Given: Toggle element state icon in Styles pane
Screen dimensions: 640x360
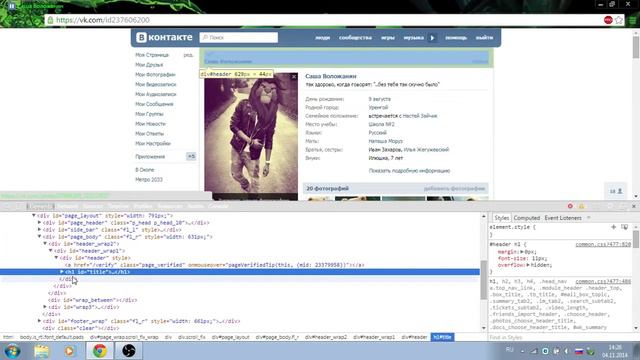Looking at the screenshot, I should (624, 227).
